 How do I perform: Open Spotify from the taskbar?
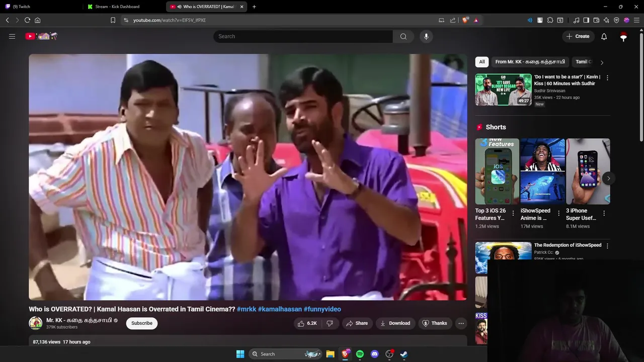tap(360, 354)
